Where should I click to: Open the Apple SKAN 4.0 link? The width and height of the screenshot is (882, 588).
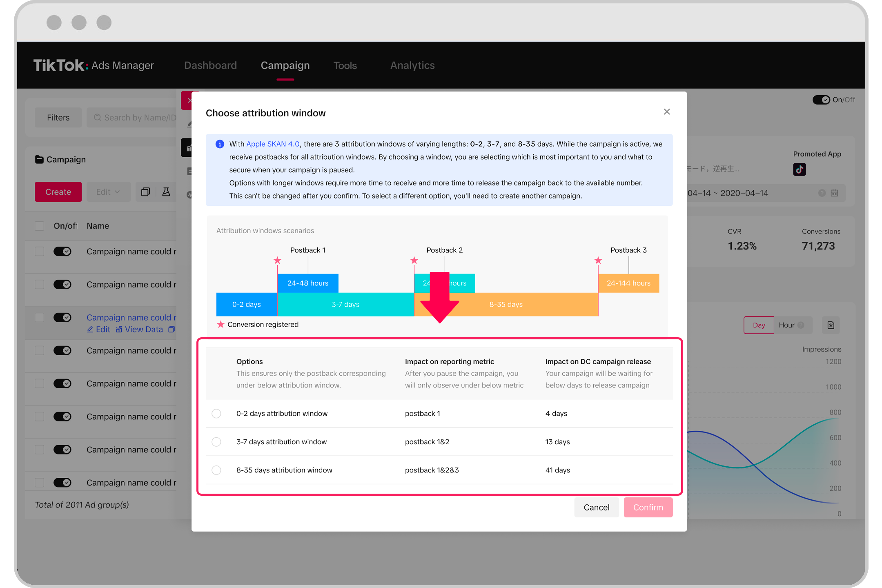[273, 144]
